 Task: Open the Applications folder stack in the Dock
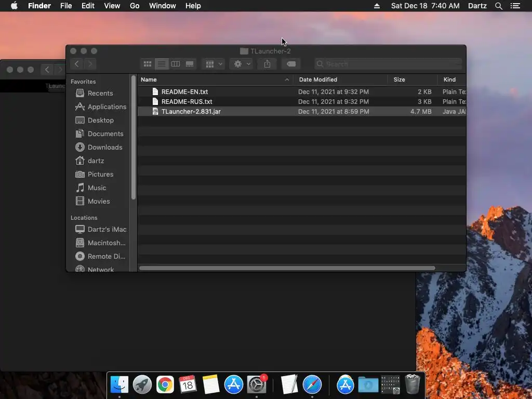345,384
